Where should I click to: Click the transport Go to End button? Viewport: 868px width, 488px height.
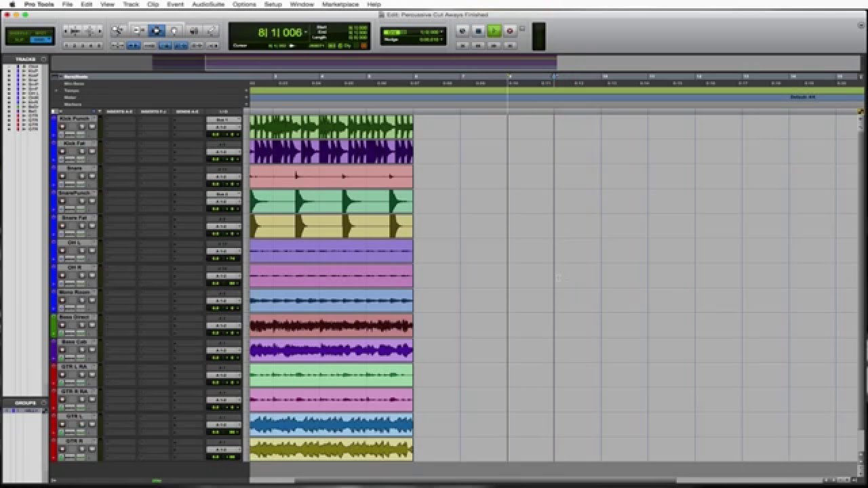click(510, 45)
